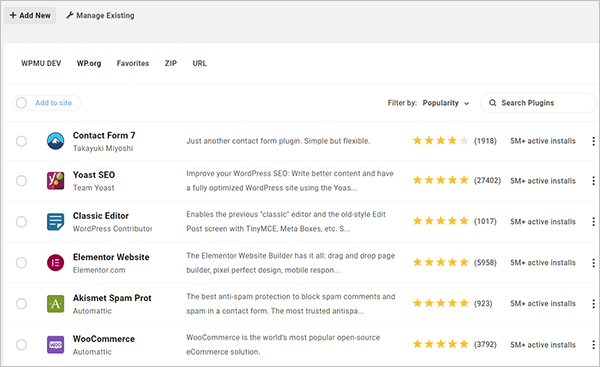600x367 pixels.
Task: Click the star rating for Classic Editor
Action: tap(440, 221)
